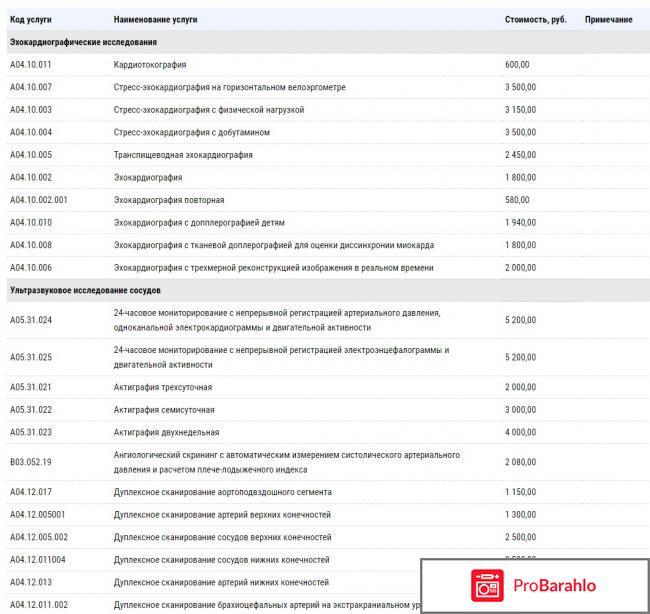Click the 'Чреспищеводная эхокардиография' service name
The width and height of the screenshot is (650, 614).
point(183,155)
